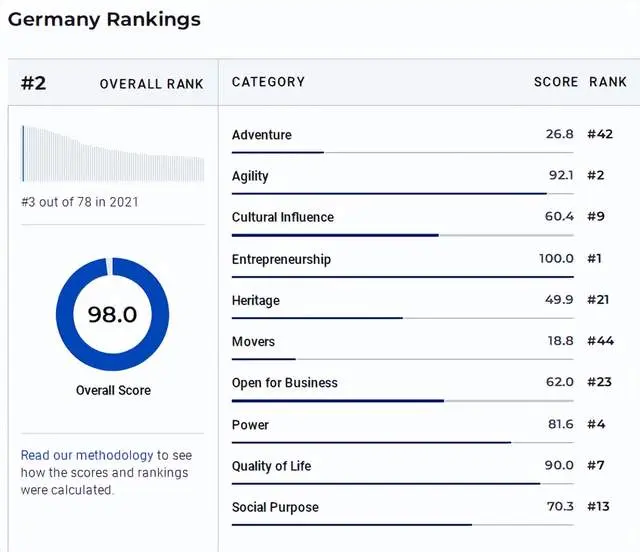Select the Social Purpose category

275,507
